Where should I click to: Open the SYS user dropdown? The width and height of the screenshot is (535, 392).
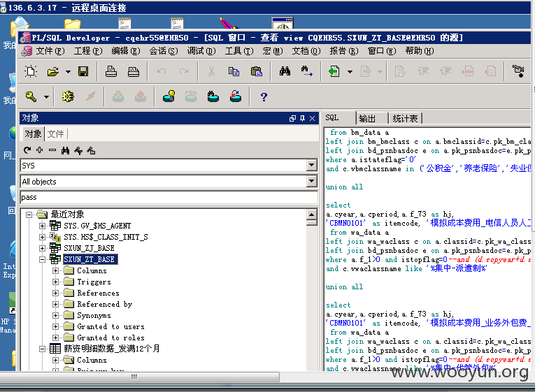click(311, 166)
